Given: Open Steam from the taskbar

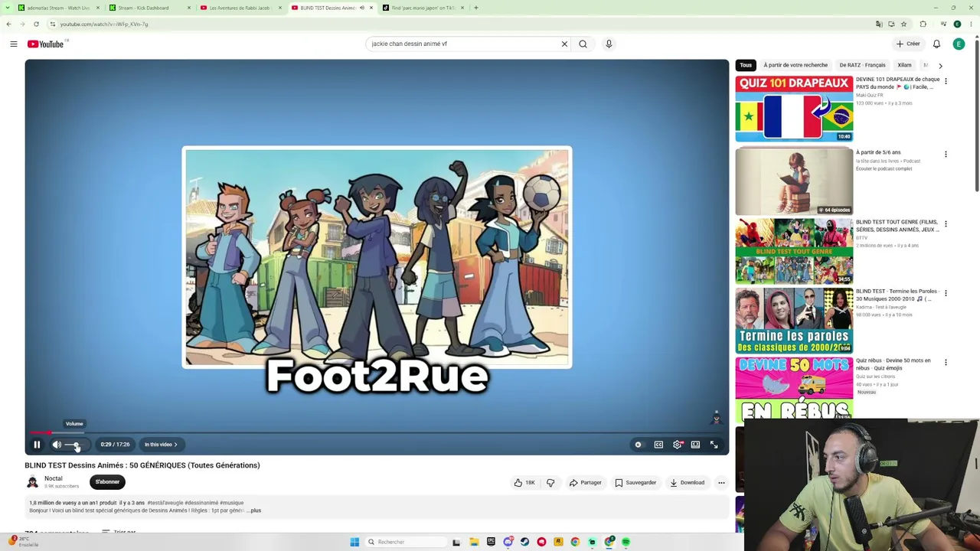Looking at the screenshot, I should (524, 542).
